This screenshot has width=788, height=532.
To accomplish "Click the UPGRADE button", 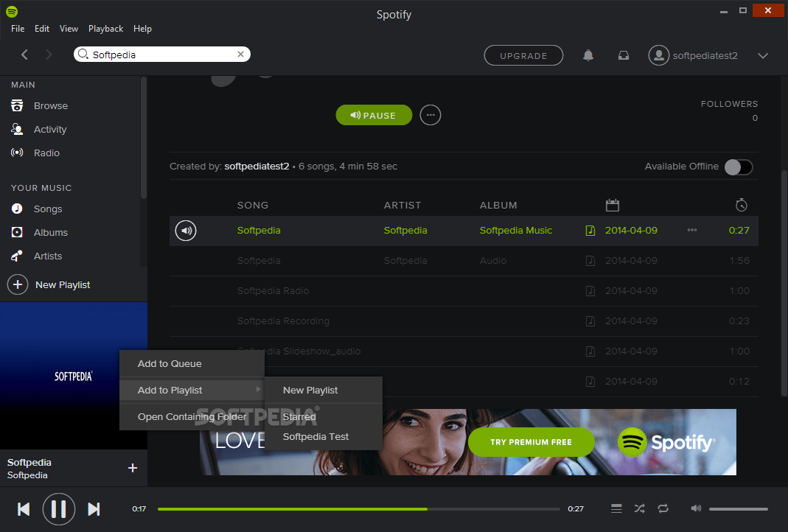I will click(523, 55).
